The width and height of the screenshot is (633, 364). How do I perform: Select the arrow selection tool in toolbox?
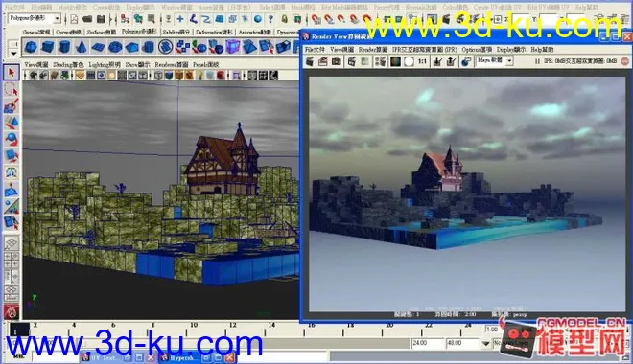tap(11, 73)
